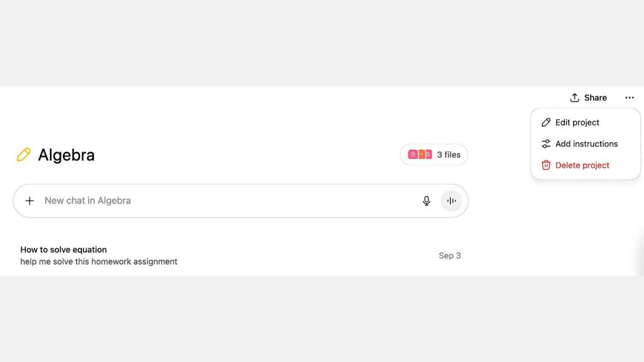Open the file thumbnails stack beside 3 files

[420, 154]
